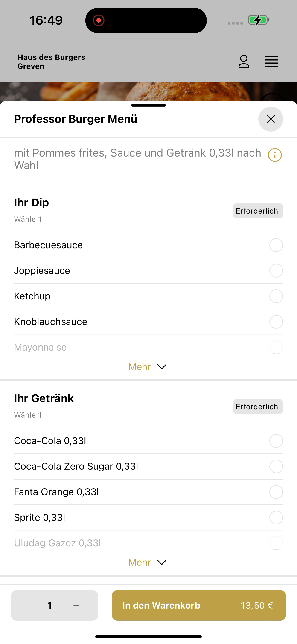Screen dimensions: 297x644
Task: Open the user account profile icon
Action: 244,61
